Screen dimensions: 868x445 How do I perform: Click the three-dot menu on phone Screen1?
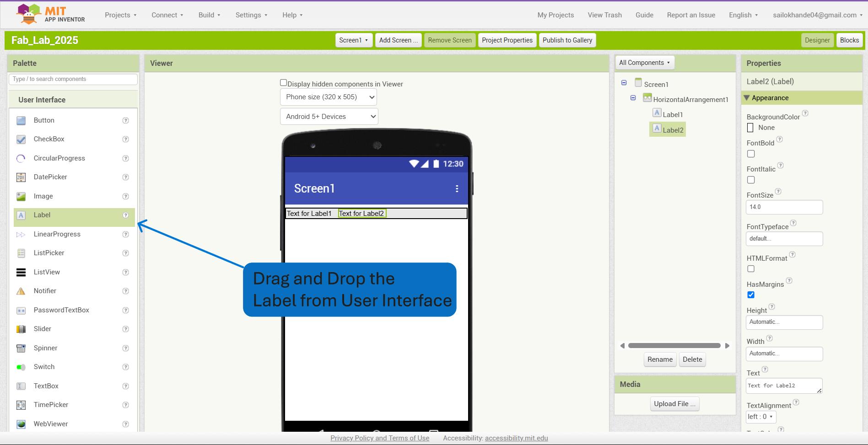click(457, 188)
